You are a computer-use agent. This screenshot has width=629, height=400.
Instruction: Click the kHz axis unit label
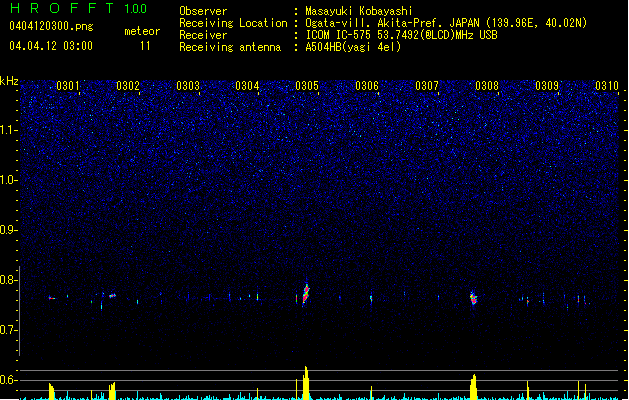(9, 81)
